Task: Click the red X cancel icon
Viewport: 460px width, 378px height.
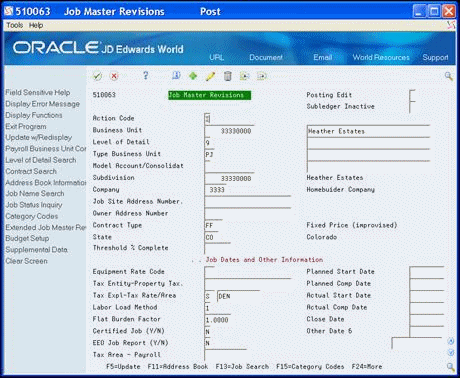Action: [114, 76]
